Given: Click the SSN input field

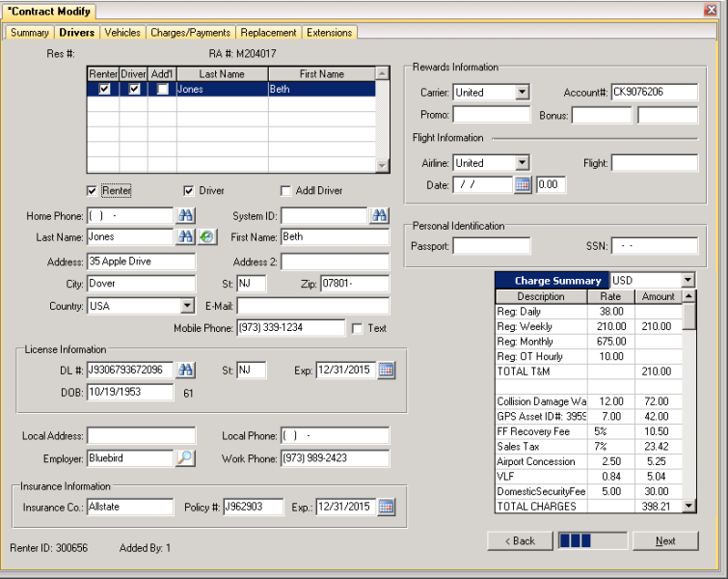Looking at the screenshot, I should click(655, 246).
